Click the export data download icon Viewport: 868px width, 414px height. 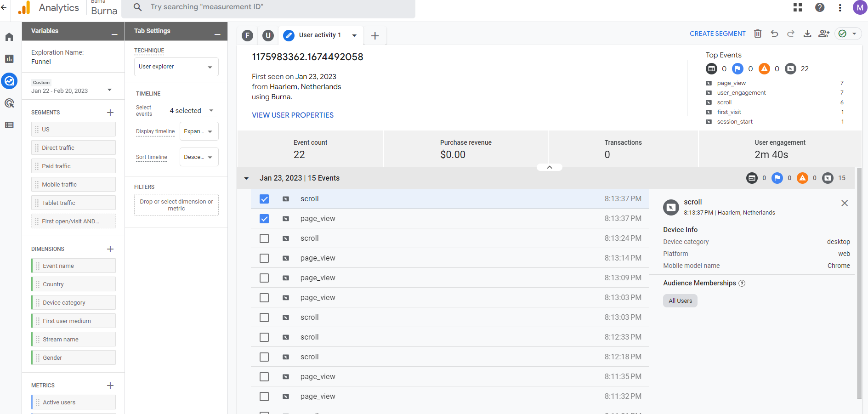click(x=807, y=34)
